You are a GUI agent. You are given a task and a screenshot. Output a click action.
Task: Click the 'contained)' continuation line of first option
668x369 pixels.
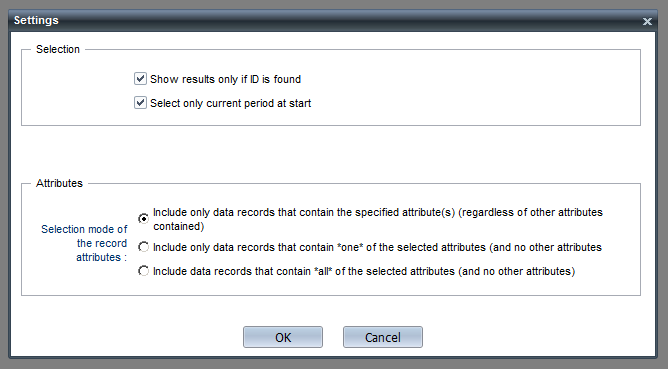coord(179,226)
